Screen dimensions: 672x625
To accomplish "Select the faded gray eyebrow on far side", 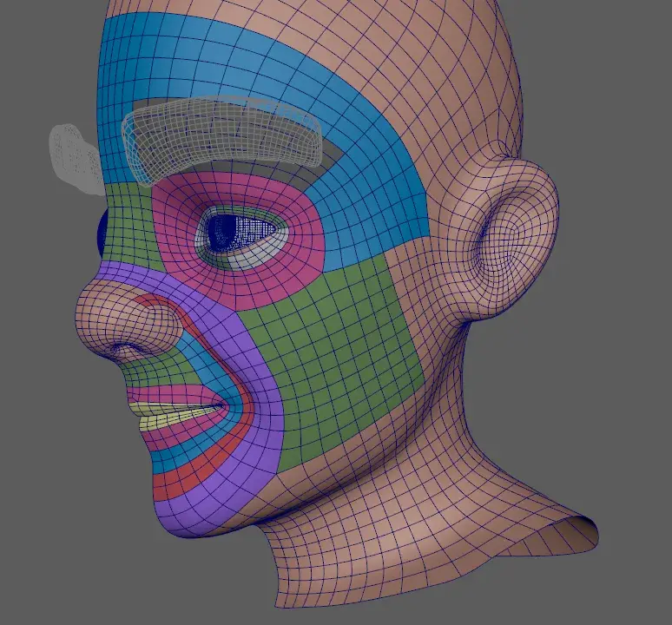I will [75, 158].
